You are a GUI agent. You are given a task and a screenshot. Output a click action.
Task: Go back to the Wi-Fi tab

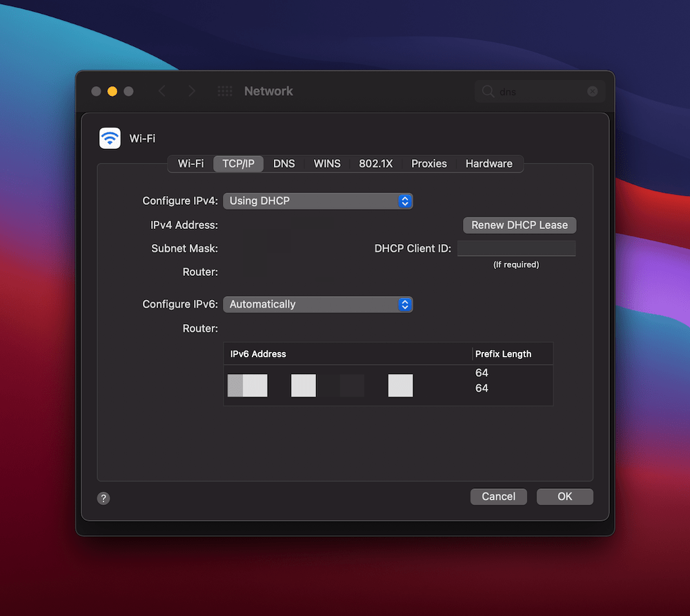[190, 163]
